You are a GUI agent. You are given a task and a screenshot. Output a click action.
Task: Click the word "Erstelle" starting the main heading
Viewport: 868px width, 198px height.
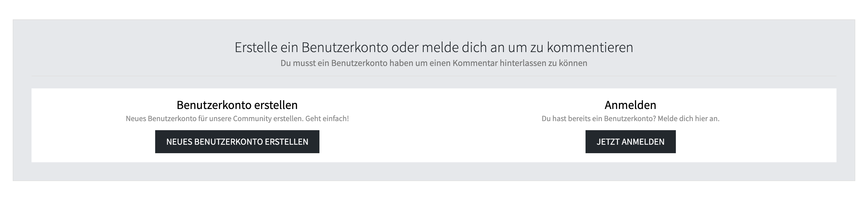tap(256, 48)
